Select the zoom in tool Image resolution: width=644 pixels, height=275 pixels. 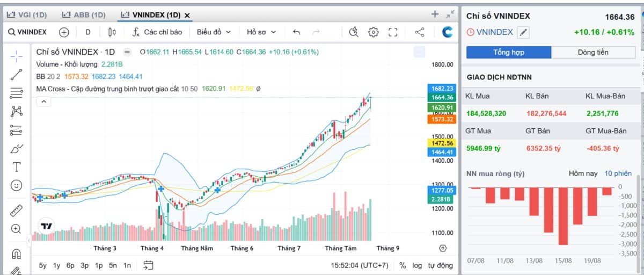click(17, 229)
